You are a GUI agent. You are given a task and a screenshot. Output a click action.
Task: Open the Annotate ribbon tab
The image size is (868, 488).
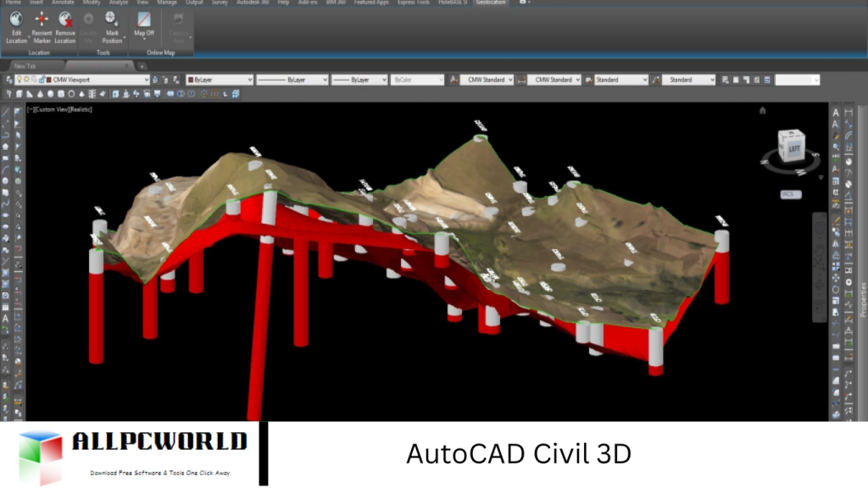coord(63,3)
